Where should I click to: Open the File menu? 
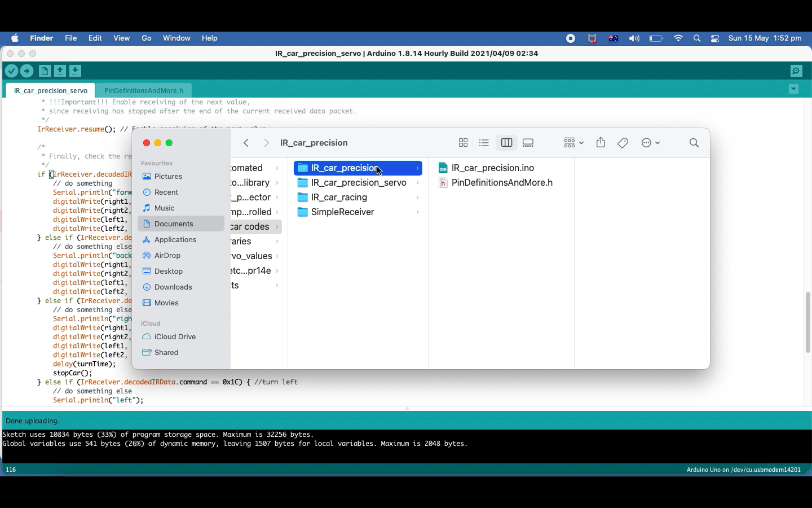pyautogui.click(x=70, y=38)
